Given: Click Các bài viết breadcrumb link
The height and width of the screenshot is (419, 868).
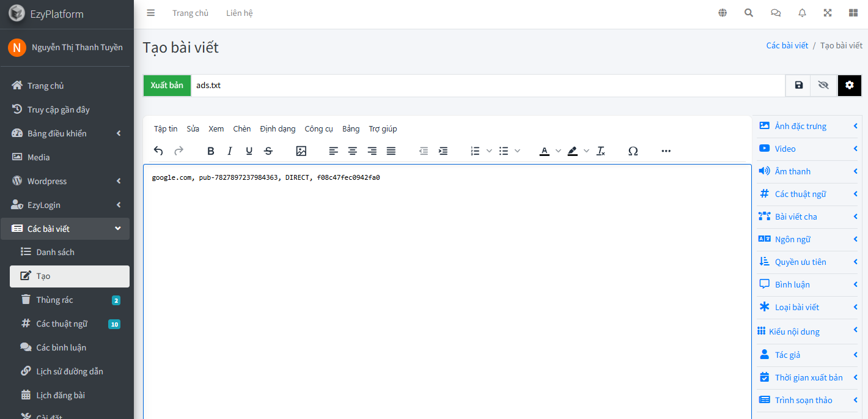Looking at the screenshot, I should tap(787, 46).
